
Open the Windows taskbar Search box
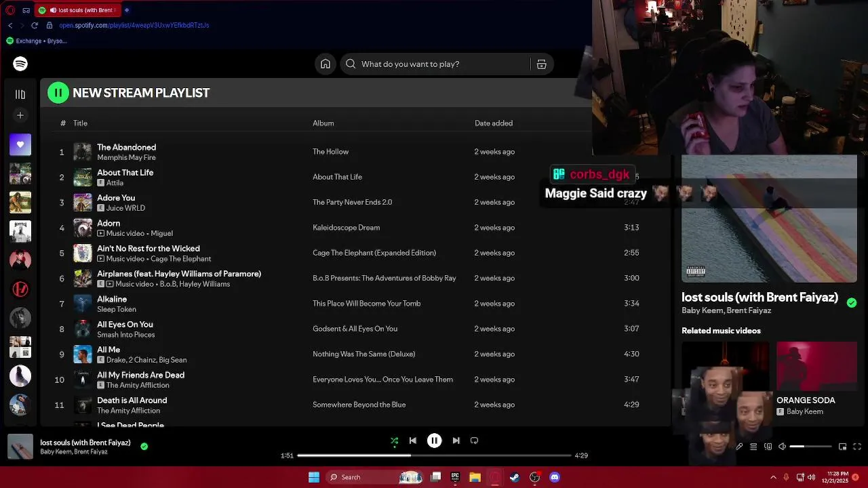374,477
